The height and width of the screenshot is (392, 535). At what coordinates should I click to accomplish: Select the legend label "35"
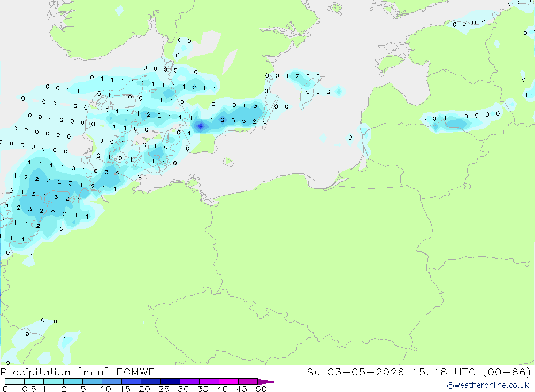pos(203,389)
